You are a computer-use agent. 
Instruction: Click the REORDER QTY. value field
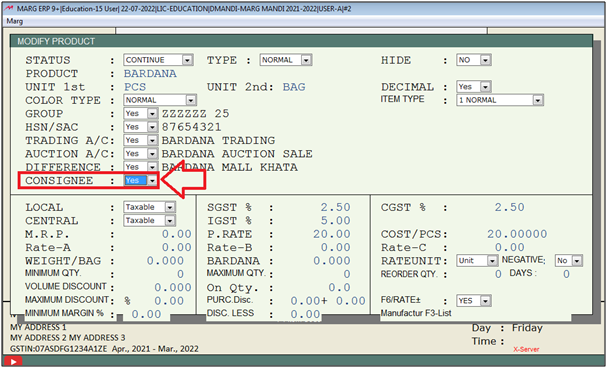(x=498, y=274)
